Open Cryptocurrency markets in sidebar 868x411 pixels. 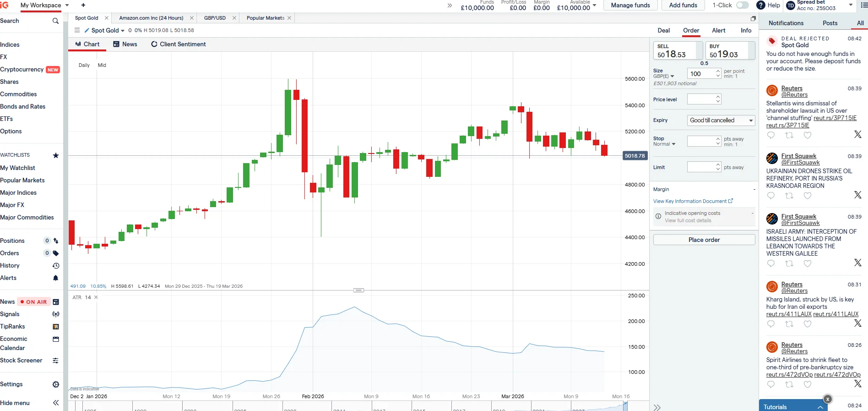click(x=22, y=70)
